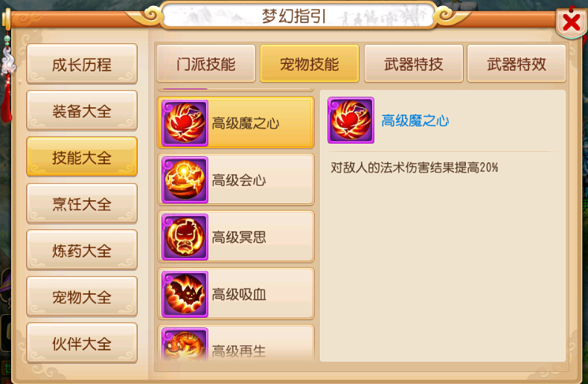Switch to the 门派技能 tab
Image resolution: width=588 pixels, height=384 pixels.
tap(206, 63)
